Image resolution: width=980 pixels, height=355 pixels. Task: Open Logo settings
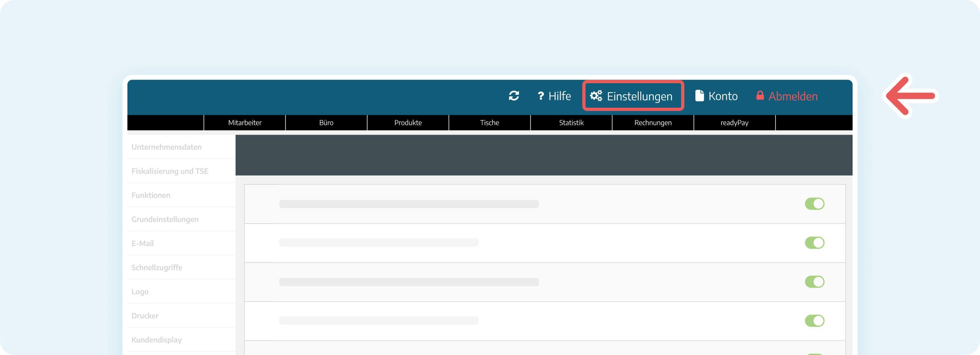pyautogui.click(x=181, y=291)
